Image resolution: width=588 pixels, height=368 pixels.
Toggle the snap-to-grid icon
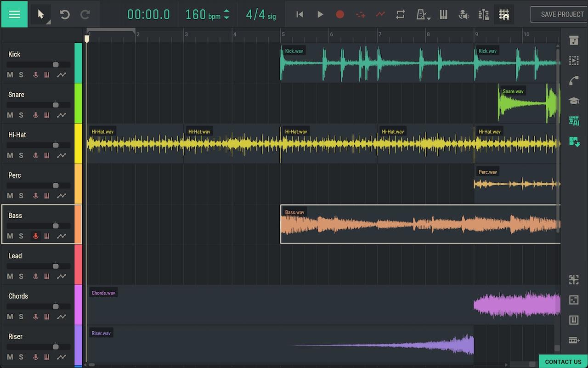tap(504, 15)
